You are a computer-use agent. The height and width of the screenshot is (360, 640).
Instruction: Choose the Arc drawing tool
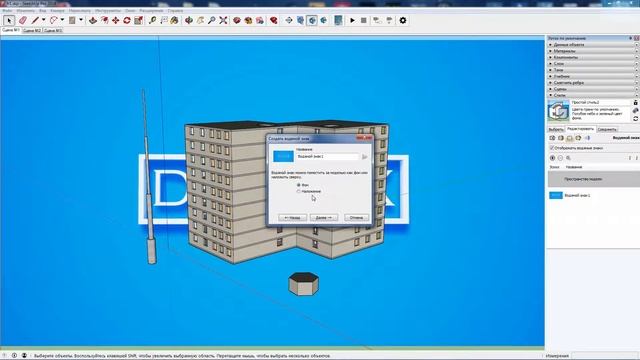[x=53, y=20]
